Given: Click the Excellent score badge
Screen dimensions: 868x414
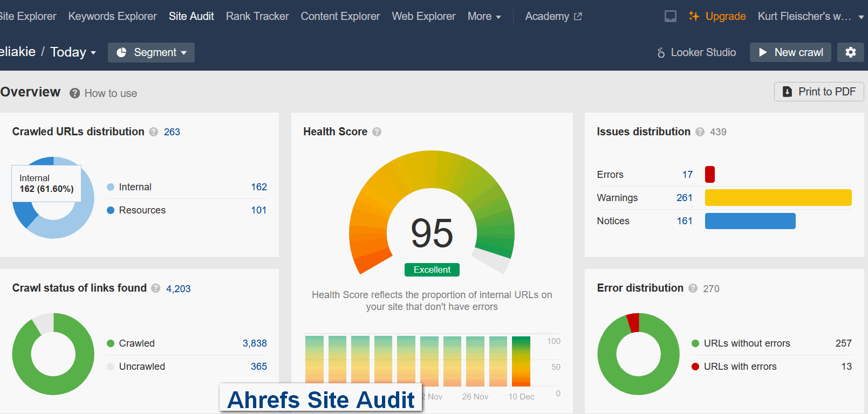Looking at the screenshot, I should pos(432,270).
